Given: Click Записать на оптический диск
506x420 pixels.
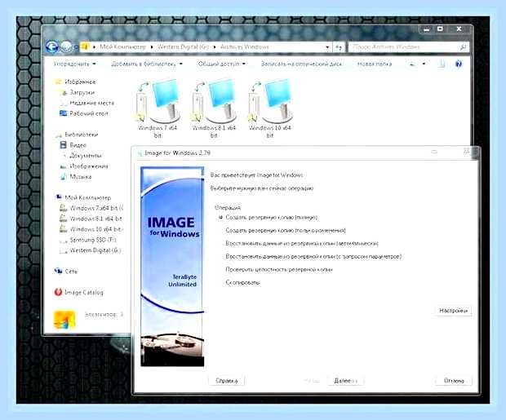Looking at the screenshot, I should coord(301,64).
